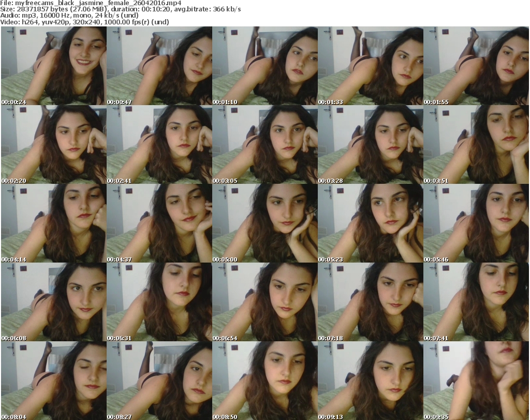Select the frame stamped 00:03:05
Image resolution: width=530 pixels, height=420 pixels.
(265, 144)
